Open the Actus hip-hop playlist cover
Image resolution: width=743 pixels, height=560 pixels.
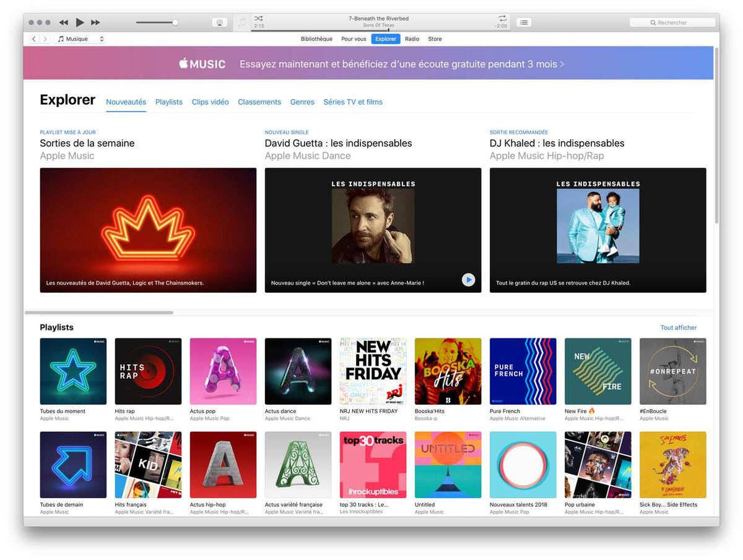[x=223, y=465]
